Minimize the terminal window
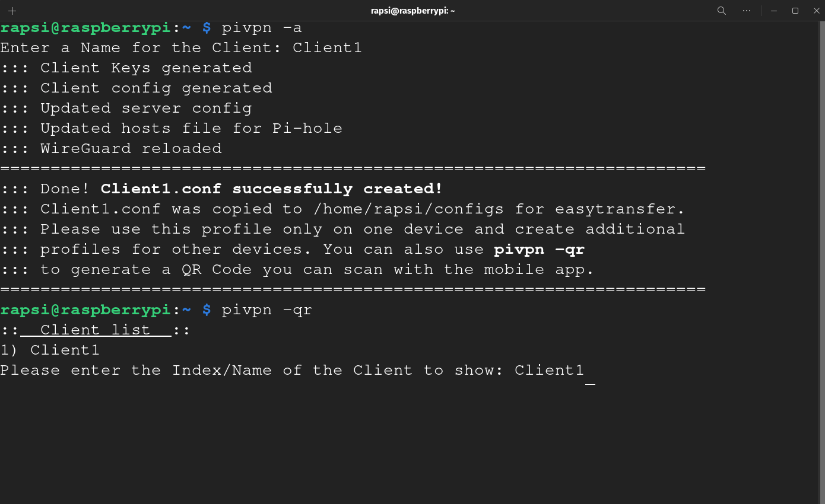 tap(774, 11)
